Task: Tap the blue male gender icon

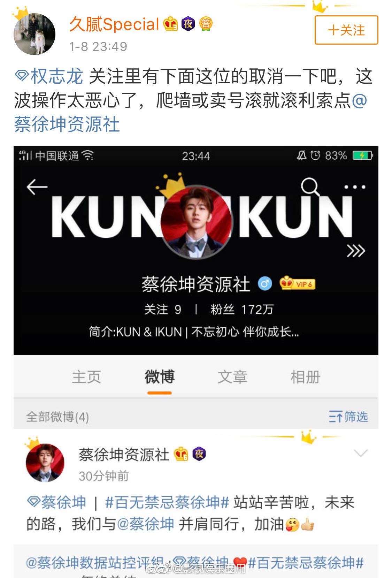Action: (x=265, y=284)
